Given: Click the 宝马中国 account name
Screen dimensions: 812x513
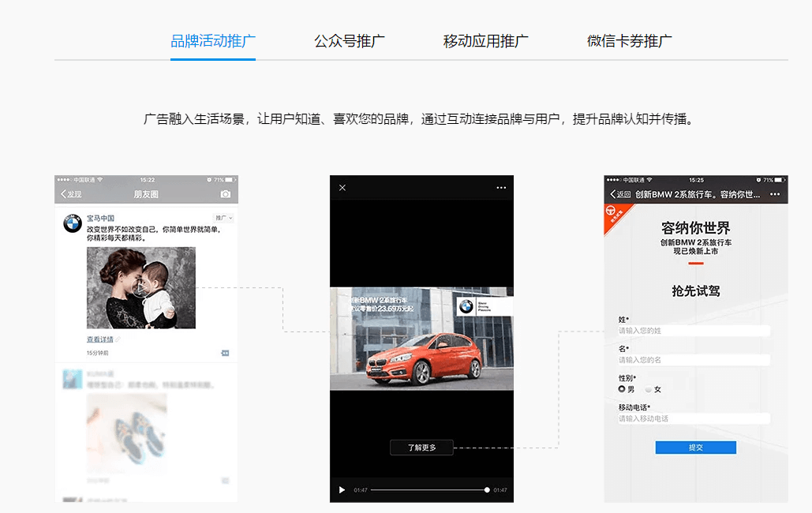Looking at the screenshot, I should [100, 218].
